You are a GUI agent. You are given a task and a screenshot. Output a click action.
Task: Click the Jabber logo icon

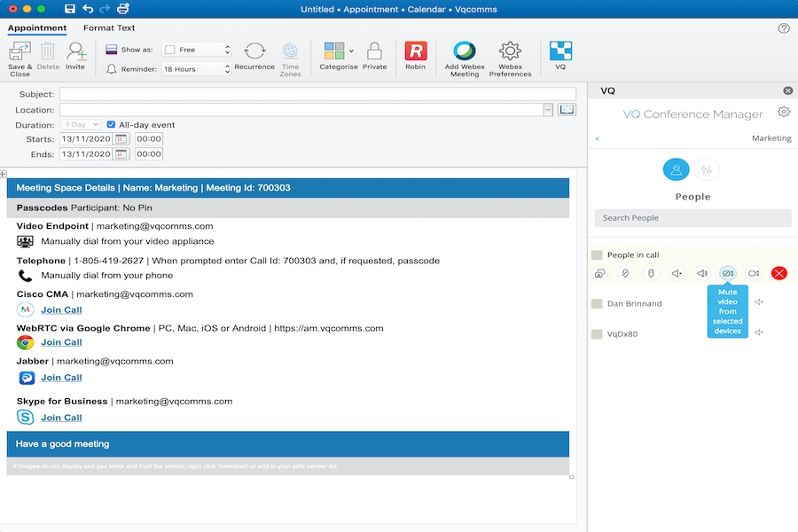click(27, 377)
